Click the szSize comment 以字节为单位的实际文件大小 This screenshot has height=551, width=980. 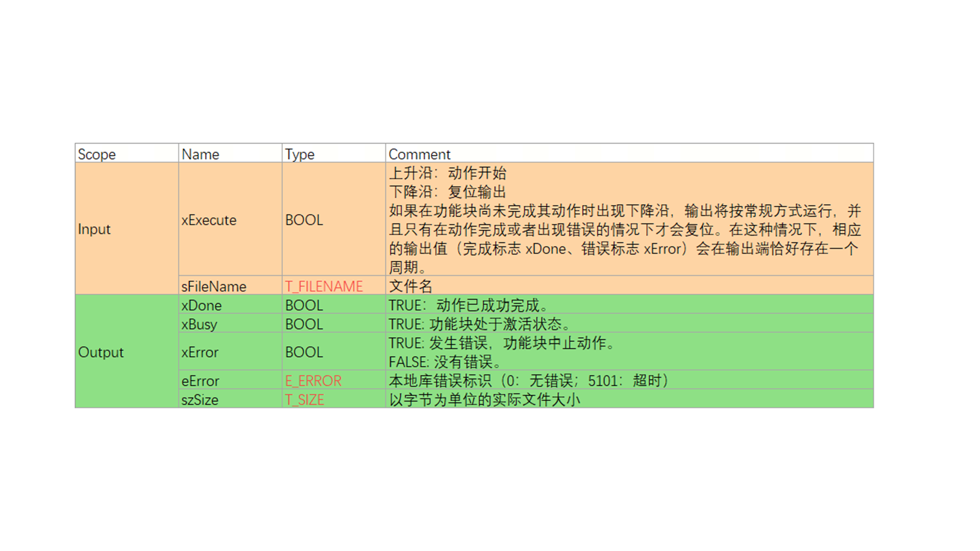click(484, 399)
